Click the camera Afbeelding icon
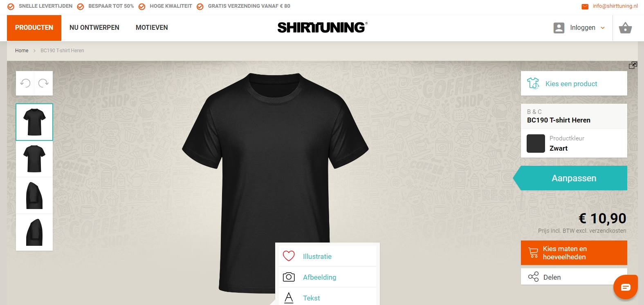This screenshot has height=305, width=644. (289, 277)
